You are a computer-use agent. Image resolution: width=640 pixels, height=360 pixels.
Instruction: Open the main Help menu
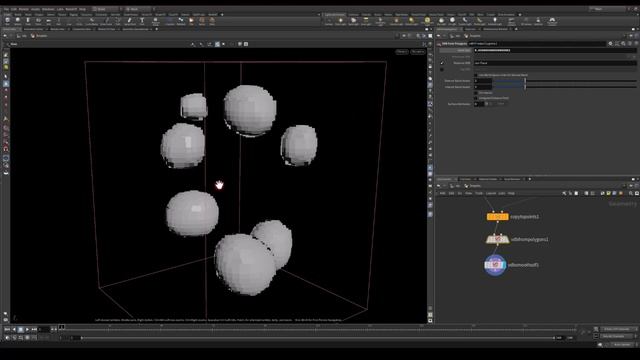(x=82, y=9)
